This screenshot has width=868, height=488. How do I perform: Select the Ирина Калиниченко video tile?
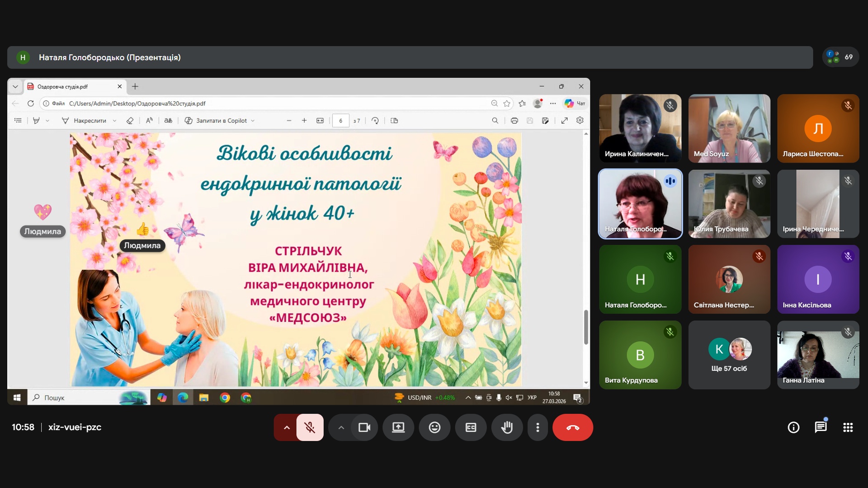(640, 128)
